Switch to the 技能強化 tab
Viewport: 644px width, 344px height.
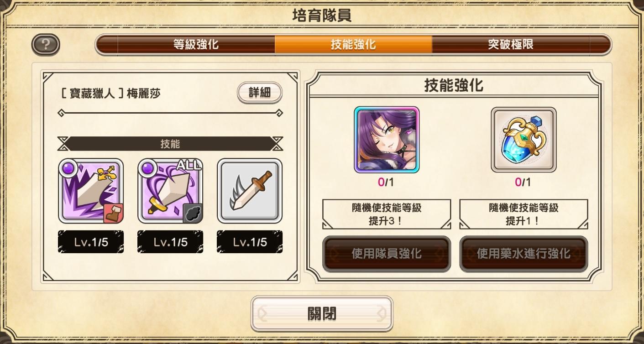click(353, 45)
